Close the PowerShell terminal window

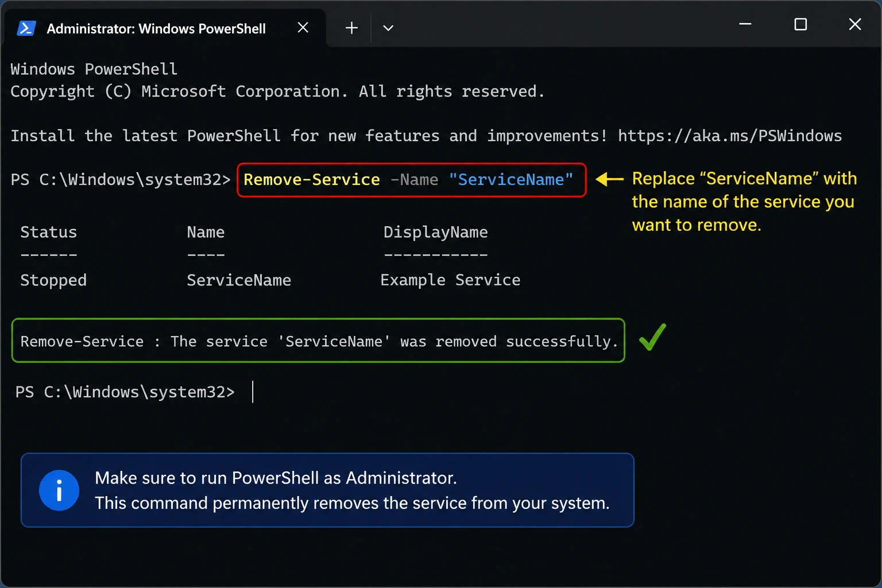pyautogui.click(x=855, y=24)
